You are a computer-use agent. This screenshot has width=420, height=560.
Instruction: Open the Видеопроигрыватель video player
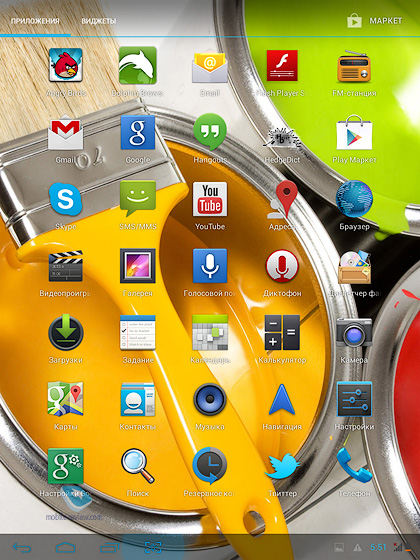(x=66, y=266)
